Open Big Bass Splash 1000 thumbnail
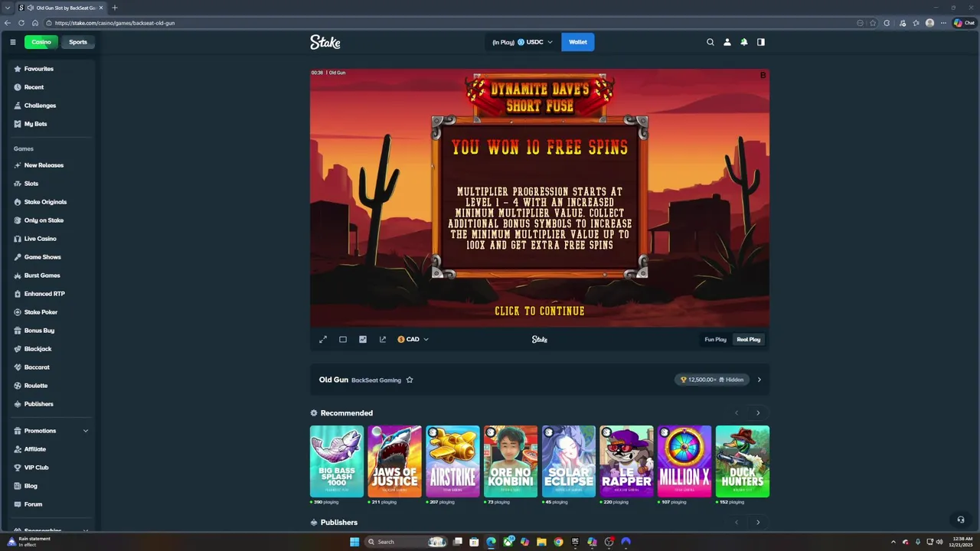Viewport: 980px width, 551px height. tap(337, 461)
